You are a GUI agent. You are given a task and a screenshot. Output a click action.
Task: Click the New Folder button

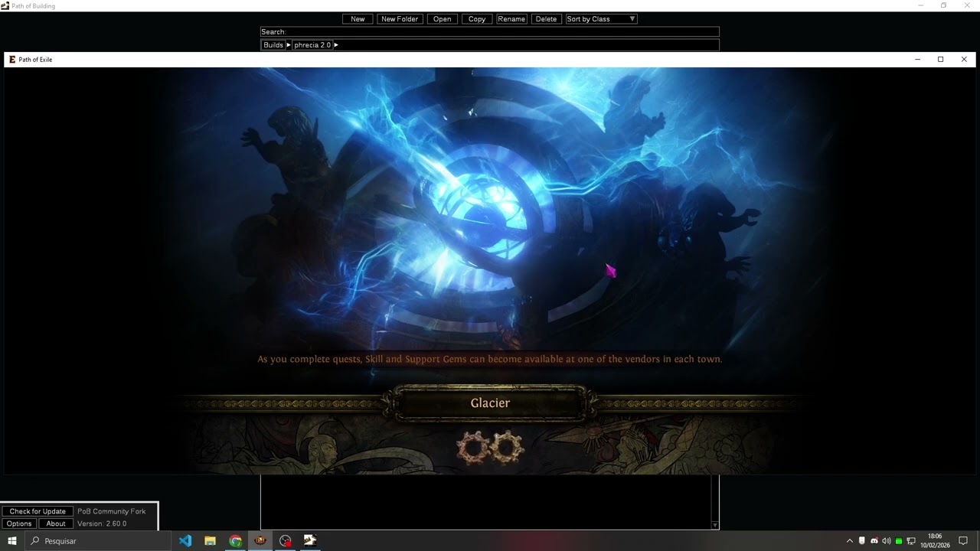point(400,19)
